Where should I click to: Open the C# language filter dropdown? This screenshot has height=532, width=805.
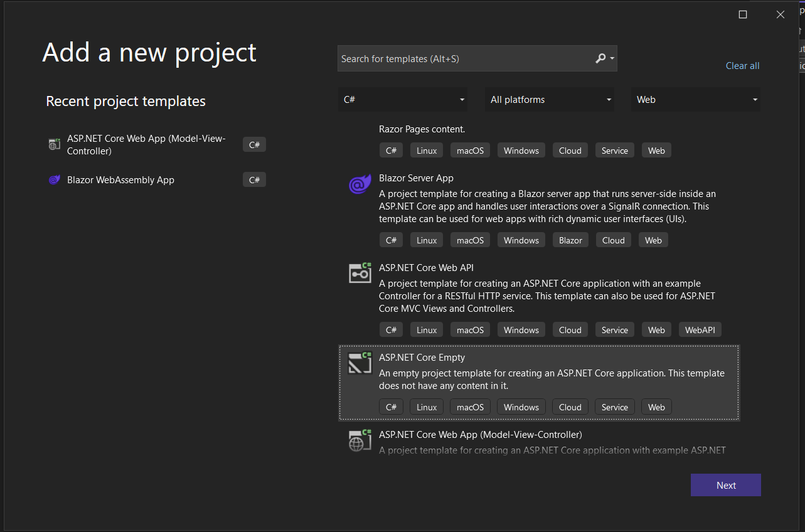tap(404, 100)
